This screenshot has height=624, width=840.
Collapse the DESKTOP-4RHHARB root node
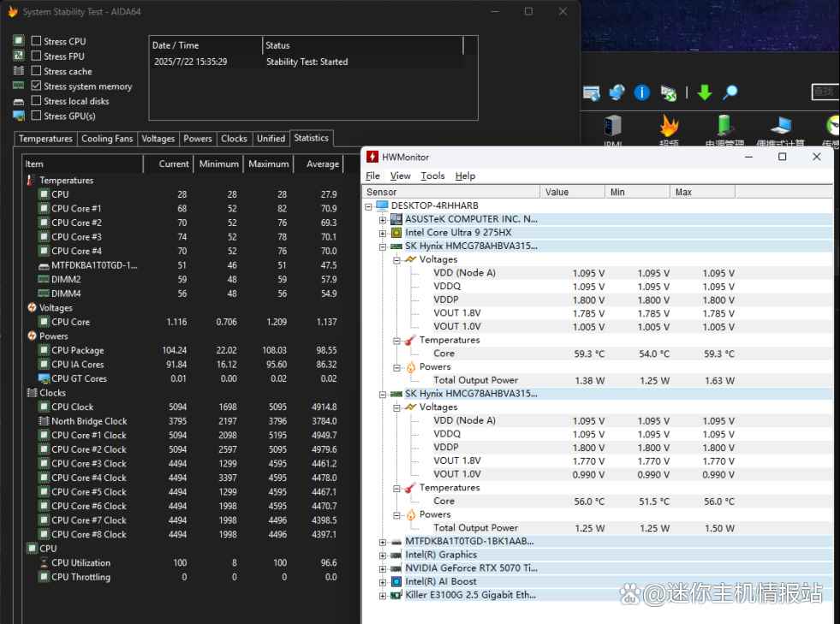(368, 206)
